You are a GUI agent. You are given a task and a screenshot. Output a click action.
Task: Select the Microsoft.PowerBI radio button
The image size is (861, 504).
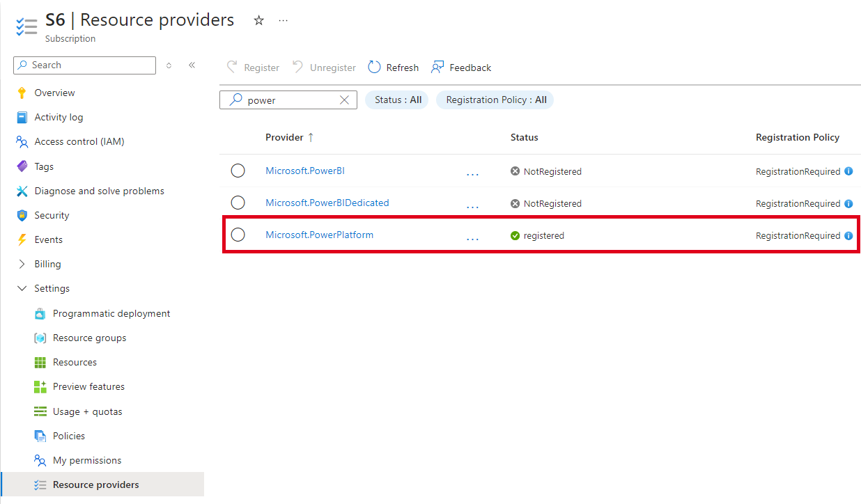click(238, 171)
